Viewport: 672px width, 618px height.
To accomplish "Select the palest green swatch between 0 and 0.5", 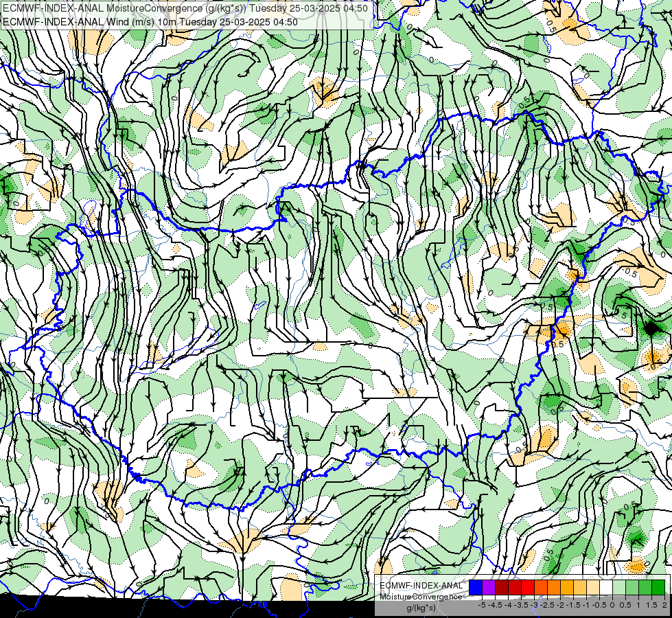I will click(x=619, y=588).
